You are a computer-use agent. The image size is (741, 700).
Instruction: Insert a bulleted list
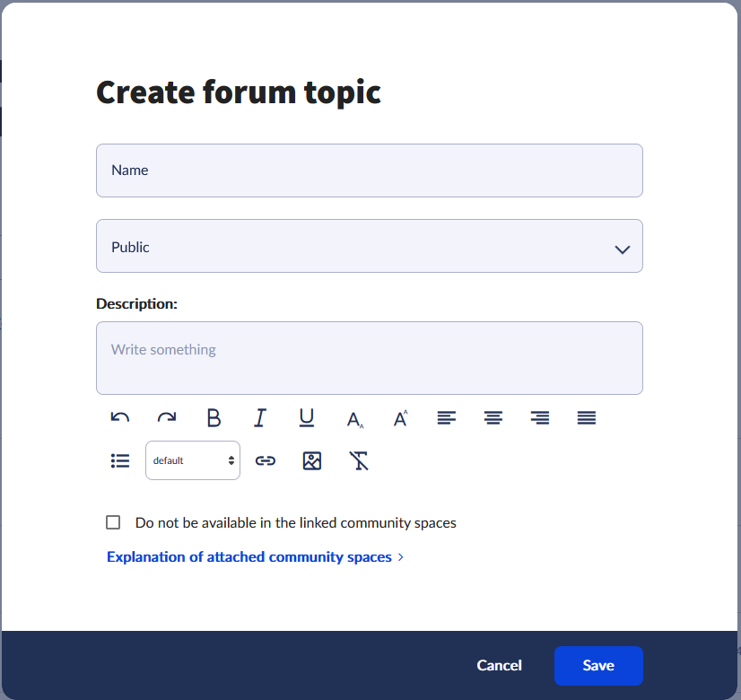coord(120,461)
